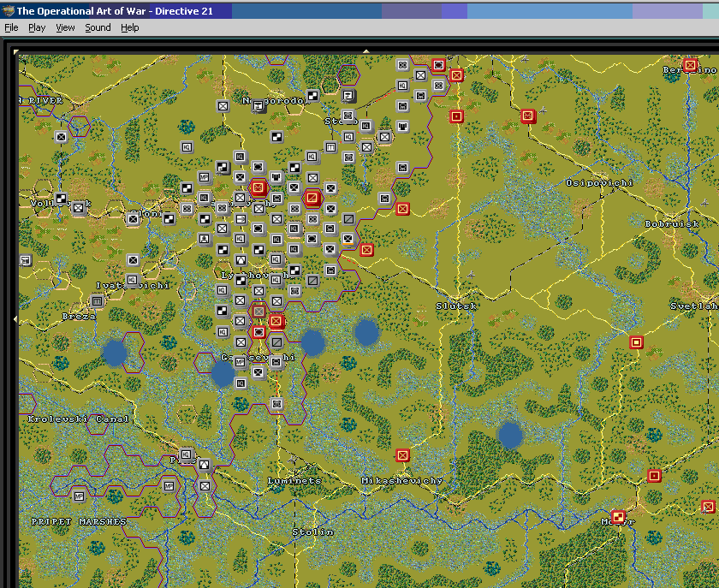Viewport: 719px width, 588px height.
Task: Select gray infantry directly above Ivatsevichi HQ
Action: [x=133, y=260]
